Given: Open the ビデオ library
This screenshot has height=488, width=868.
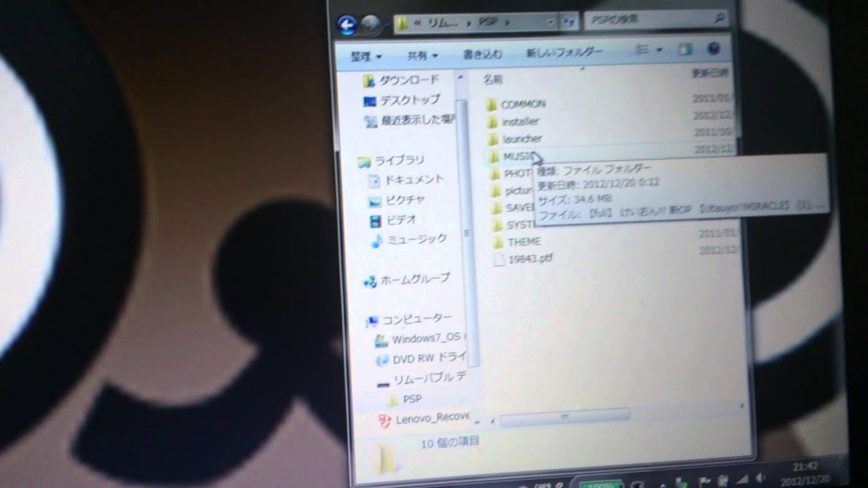Looking at the screenshot, I should [393, 220].
